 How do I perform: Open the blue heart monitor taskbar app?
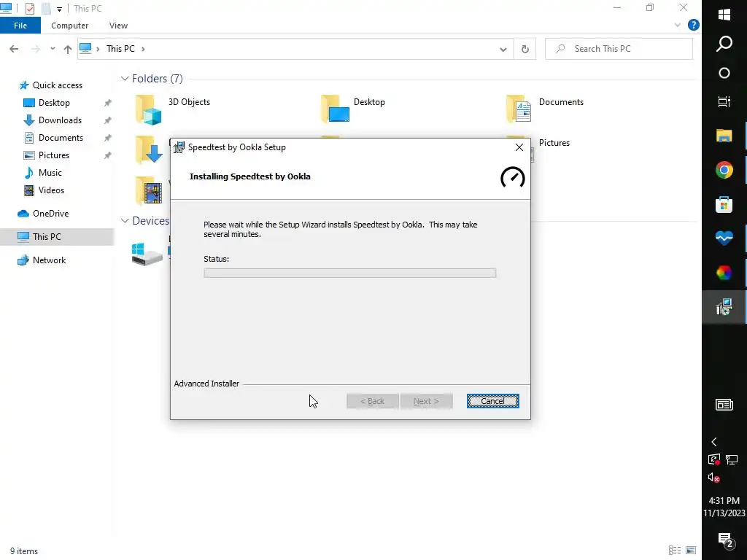[x=724, y=238]
